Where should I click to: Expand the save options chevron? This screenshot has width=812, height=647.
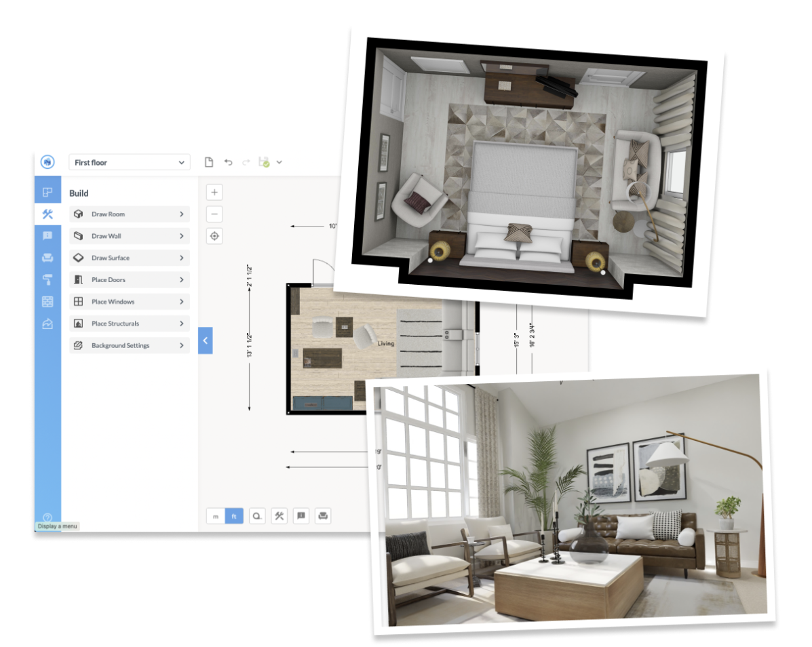tap(279, 162)
